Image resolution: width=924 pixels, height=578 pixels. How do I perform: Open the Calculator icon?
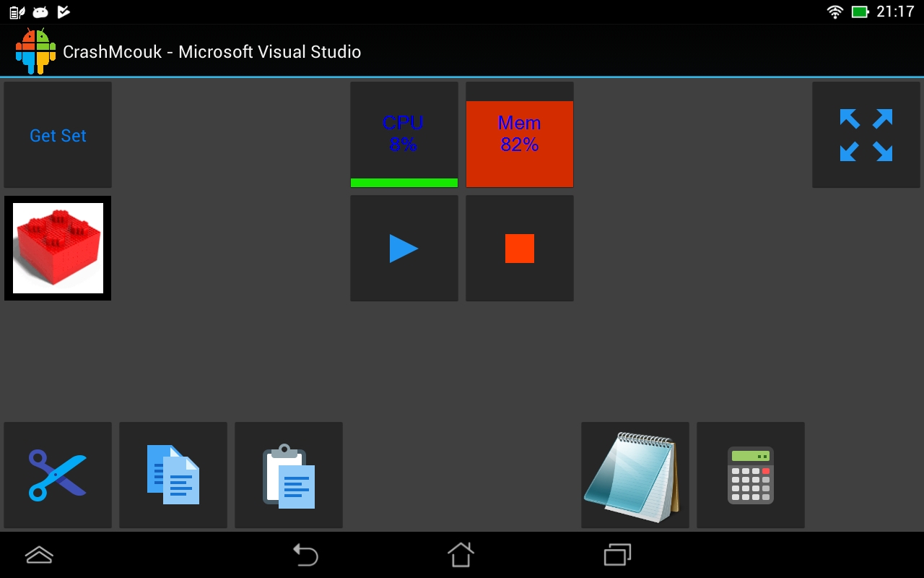751,475
